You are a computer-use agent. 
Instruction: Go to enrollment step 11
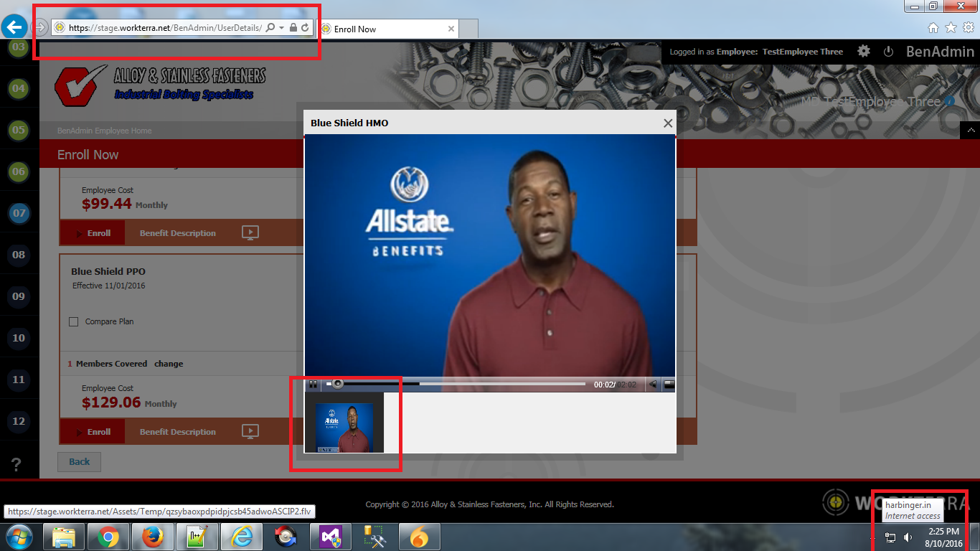click(x=19, y=380)
